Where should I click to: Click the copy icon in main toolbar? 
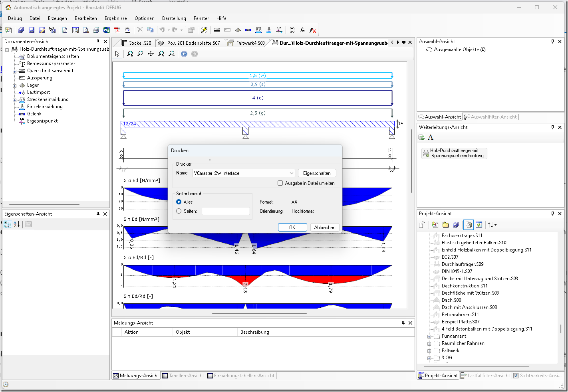tap(150, 30)
